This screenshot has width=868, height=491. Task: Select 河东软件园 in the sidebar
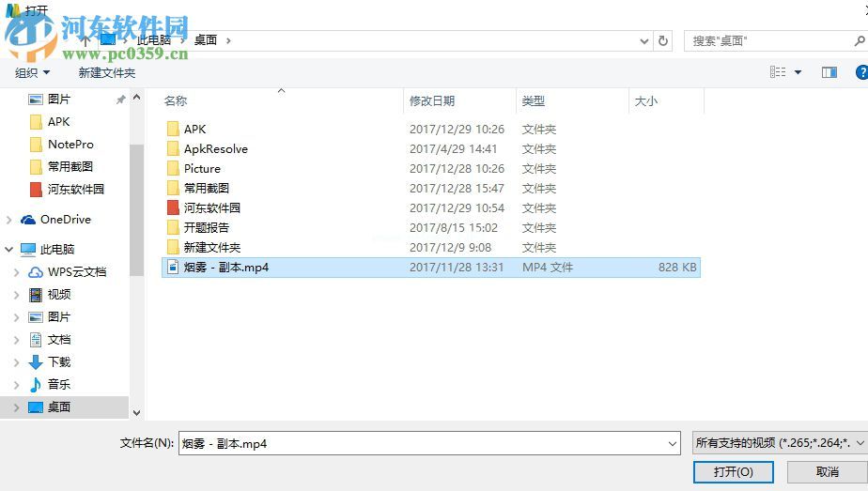(x=75, y=189)
